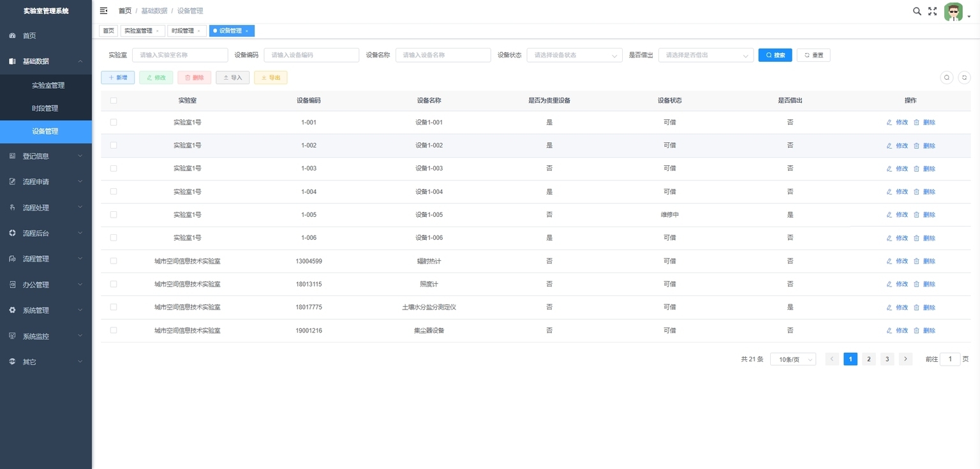Screen dimensions: 980x469
Task: Check the row for device 1-003
Action: point(114,168)
